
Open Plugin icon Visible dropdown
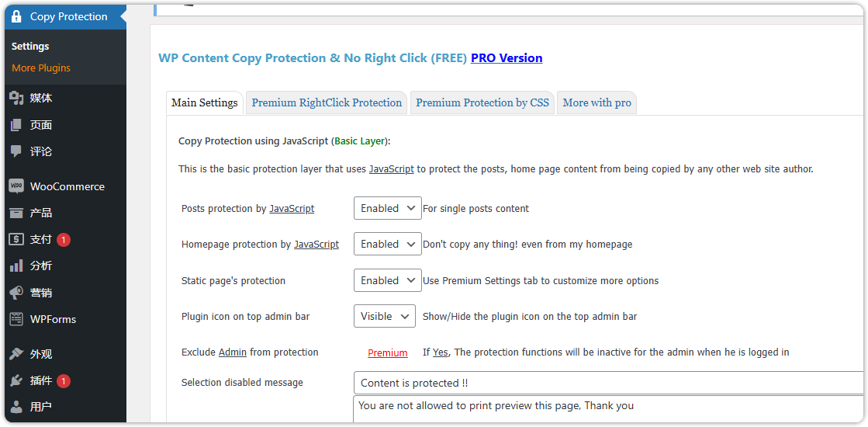pos(384,316)
